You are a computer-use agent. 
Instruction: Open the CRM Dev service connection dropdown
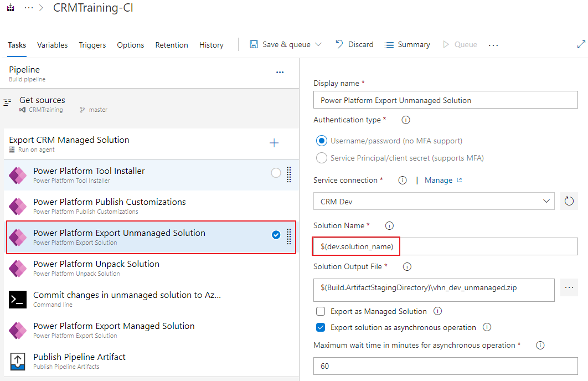click(x=434, y=202)
